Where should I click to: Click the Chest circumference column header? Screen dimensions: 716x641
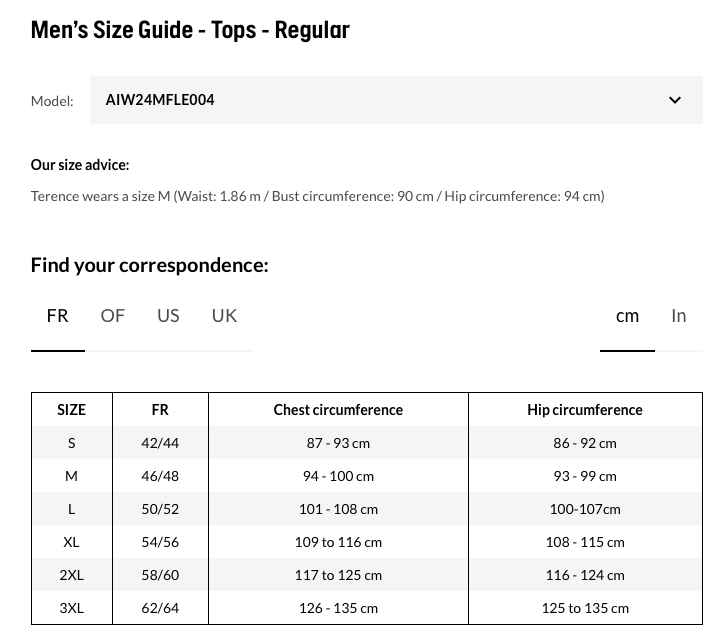pos(338,410)
